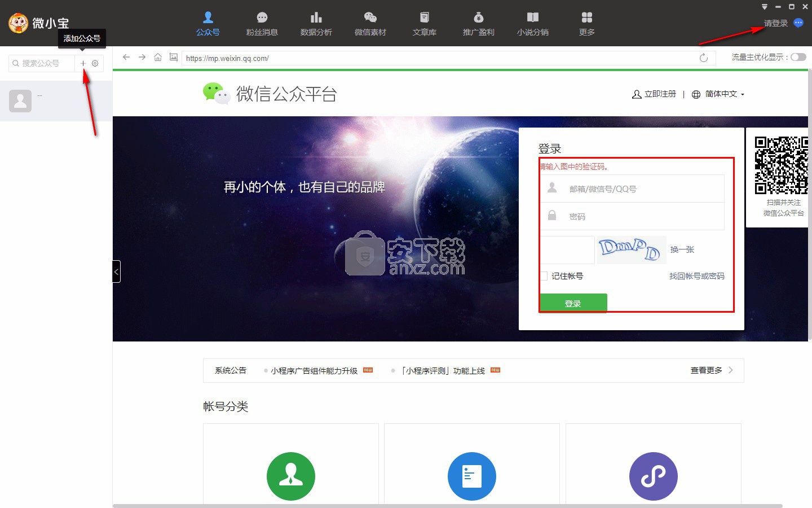The width and height of the screenshot is (812, 508).
Task: Click the 请登录 link
Action: point(776,23)
